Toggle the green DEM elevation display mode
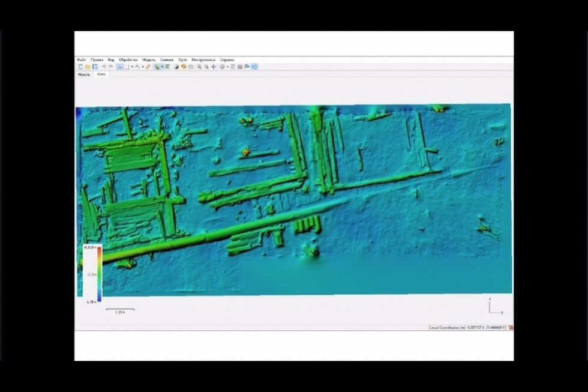The width and height of the screenshot is (588, 392). (157, 67)
